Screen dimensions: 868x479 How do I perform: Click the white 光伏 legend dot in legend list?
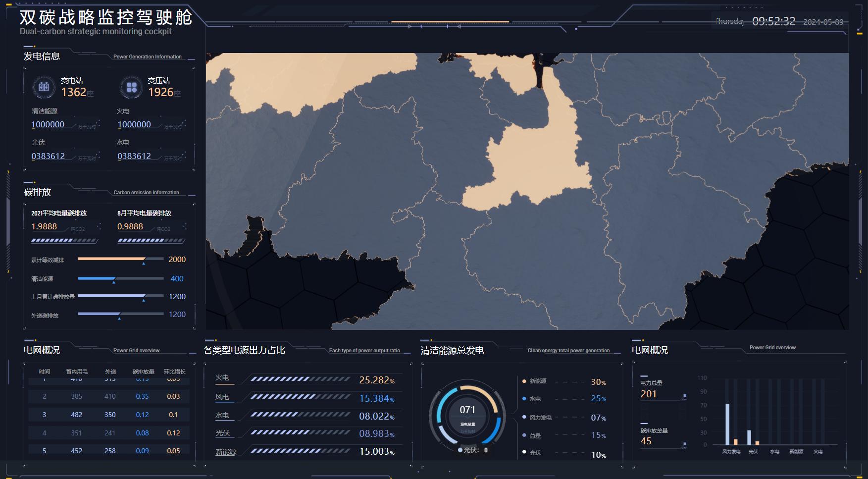[524, 452]
